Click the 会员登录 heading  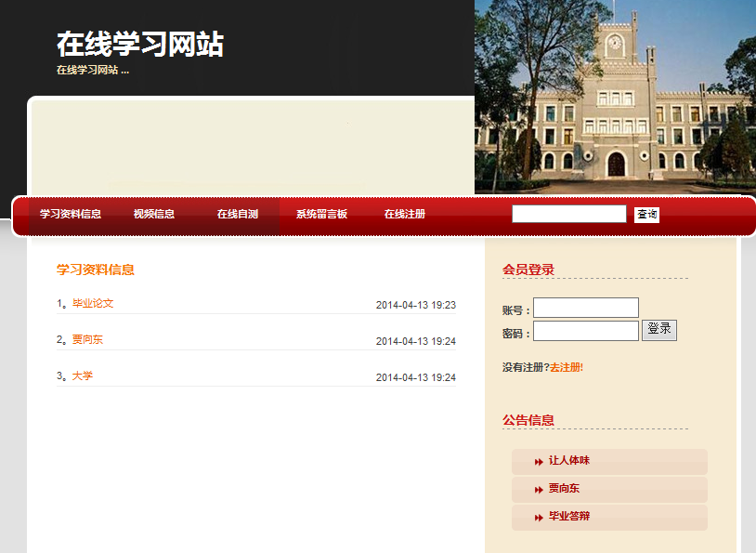tap(528, 270)
